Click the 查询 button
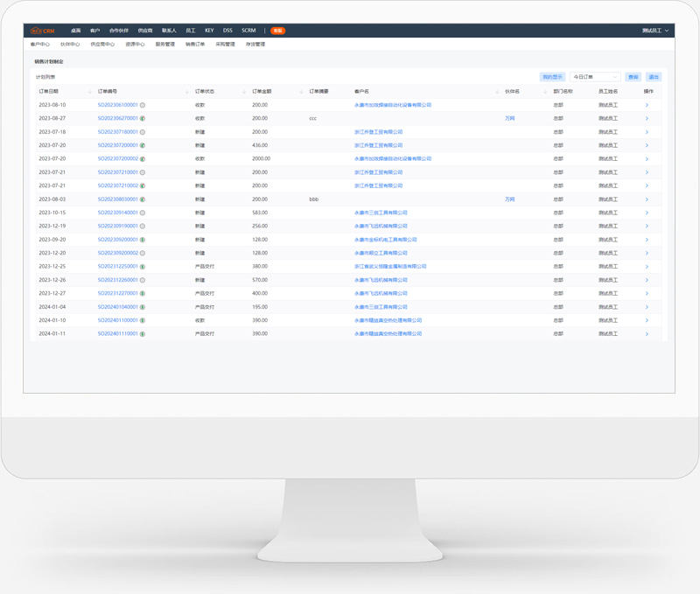700x594 pixels. click(x=633, y=77)
